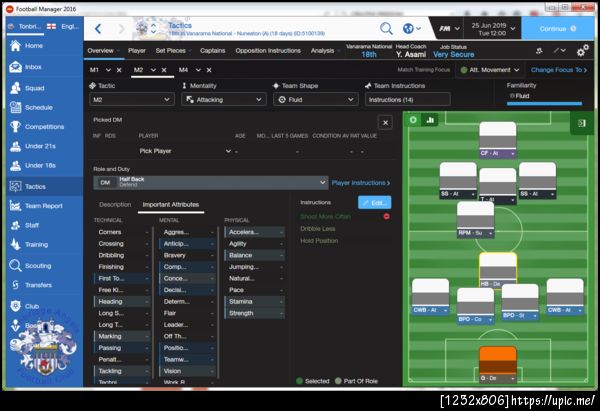
Task: Switch to the Description tab
Action: [115, 205]
